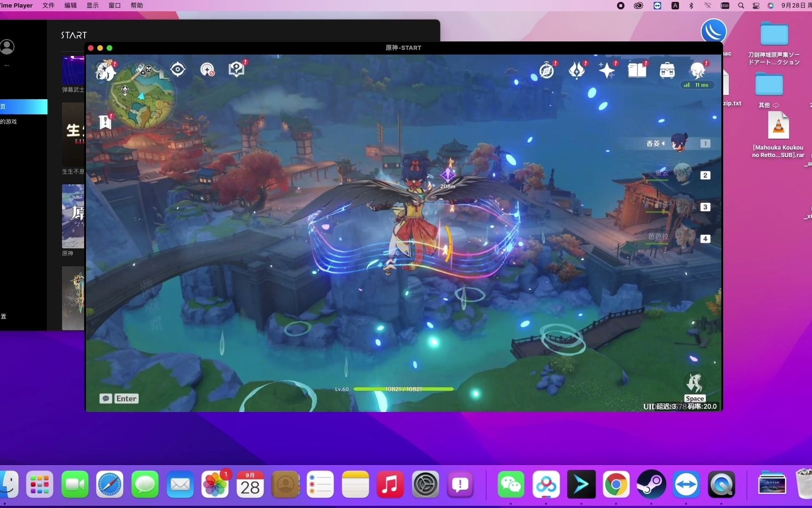812x508 pixels.
Task: Select party member 香菱 in slot 1
Action: point(679,143)
